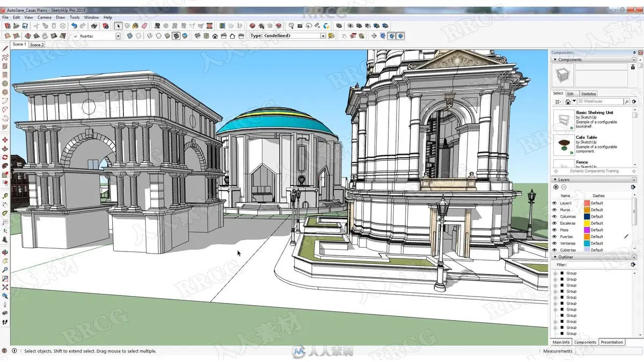This screenshot has width=644, height=362.
Task: Select the Zoom magnifier tool in left toolbar
Action: tap(5, 270)
